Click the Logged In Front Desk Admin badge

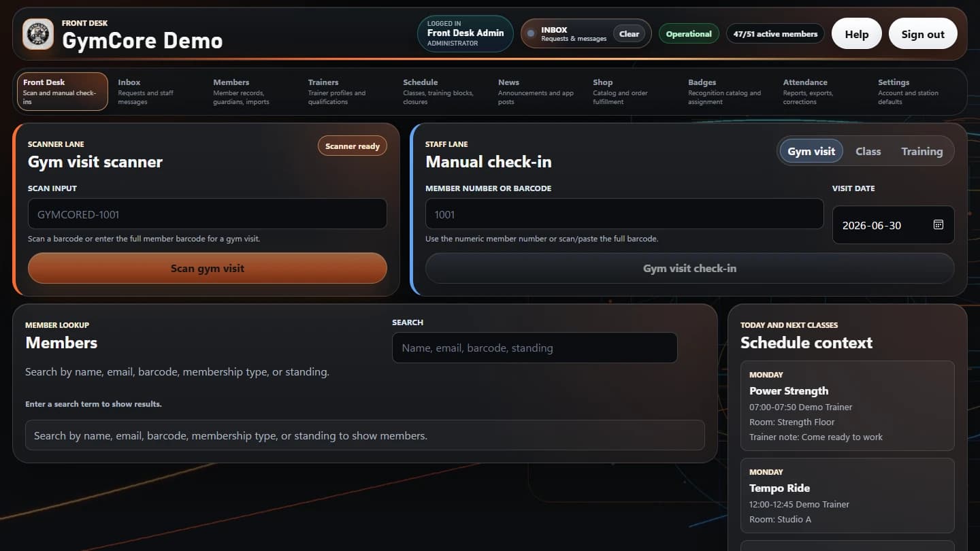click(x=465, y=34)
